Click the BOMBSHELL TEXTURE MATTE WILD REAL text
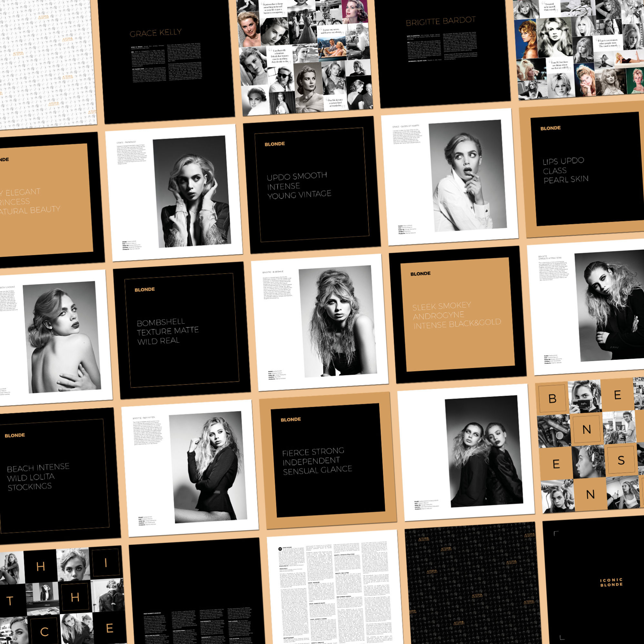Image resolution: width=644 pixels, height=644 pixels. [x=168, y=331]
